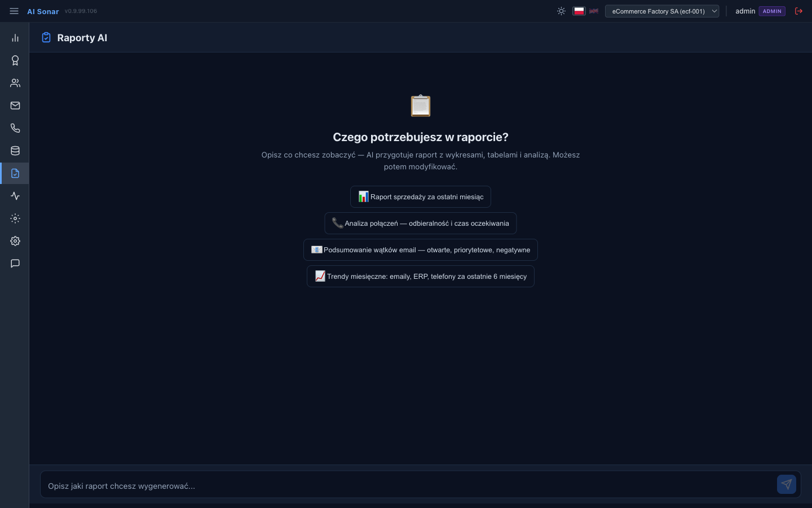
Task: Click the 'Raport sprzedaży za ostatni miesiąc' suggestion
Action: point(421,196)
